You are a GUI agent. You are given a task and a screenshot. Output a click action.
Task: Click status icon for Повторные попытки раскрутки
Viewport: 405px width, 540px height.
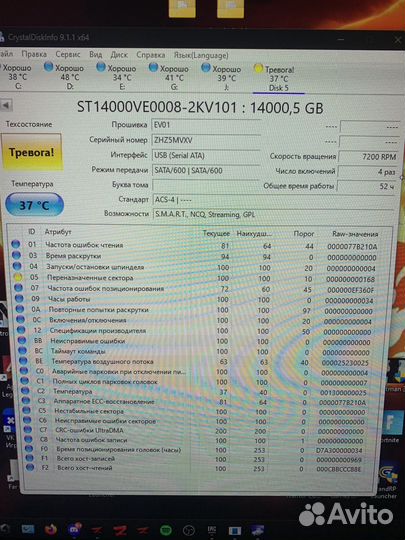tap(20, 309)
